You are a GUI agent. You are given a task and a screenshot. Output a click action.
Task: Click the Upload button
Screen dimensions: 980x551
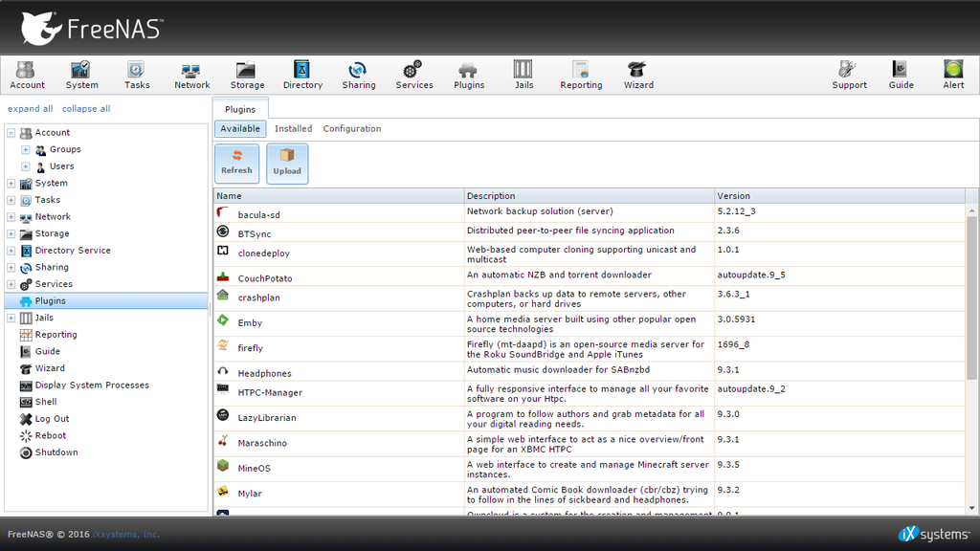point(287,163)
